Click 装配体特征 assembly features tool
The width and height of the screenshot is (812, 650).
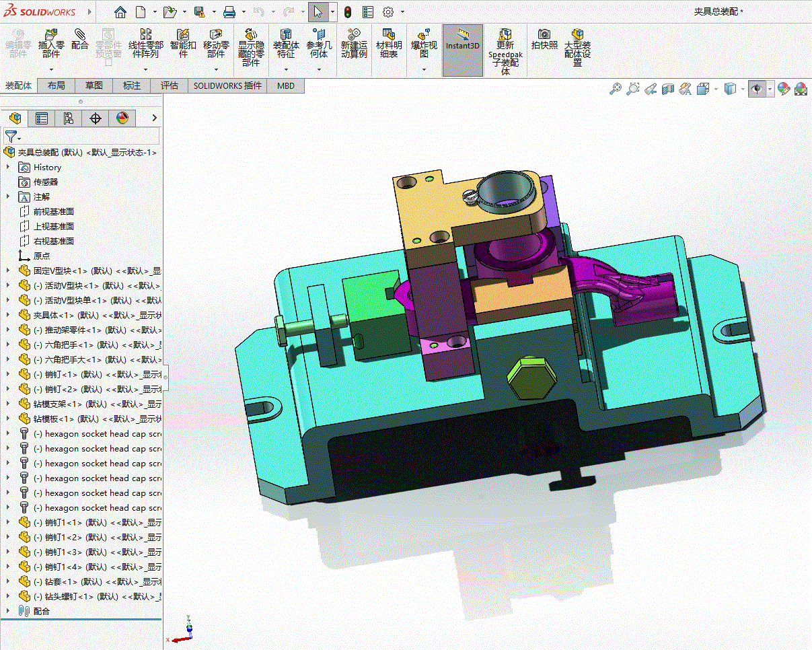286,44
